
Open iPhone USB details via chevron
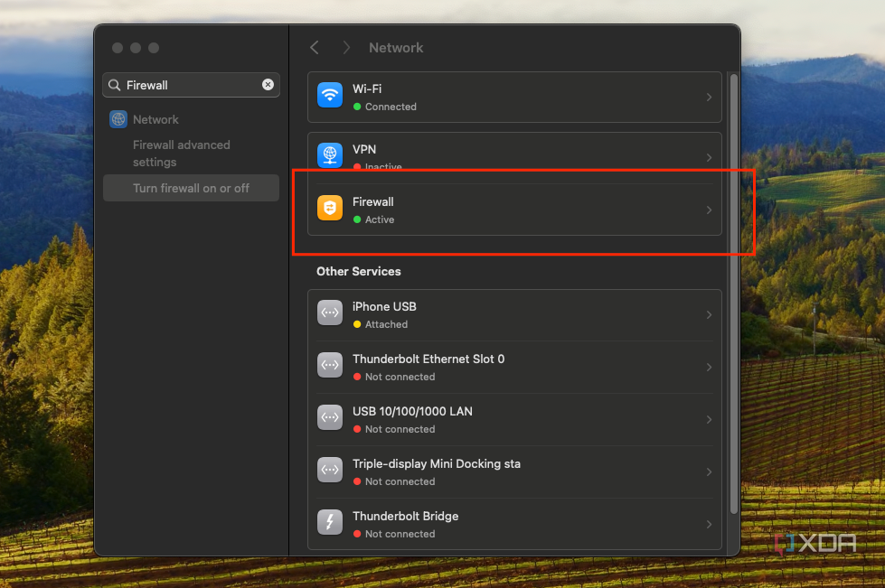pyautogui.click(x=709, y=314)
